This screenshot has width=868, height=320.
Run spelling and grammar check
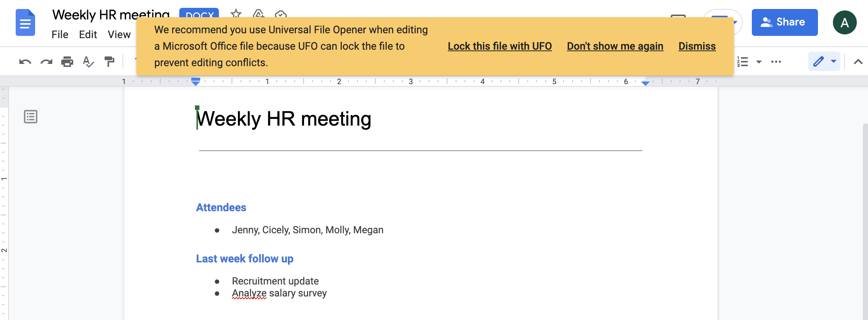pos(88,62)
